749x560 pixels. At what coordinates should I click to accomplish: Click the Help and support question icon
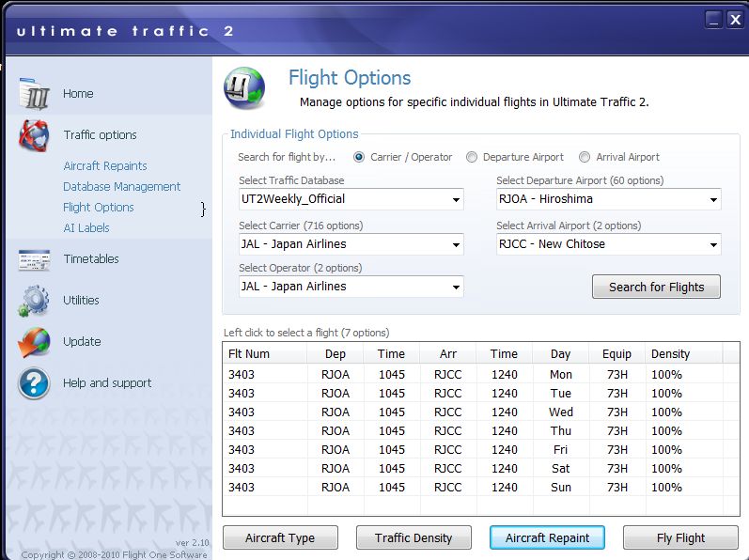click(x=34, y=383)
